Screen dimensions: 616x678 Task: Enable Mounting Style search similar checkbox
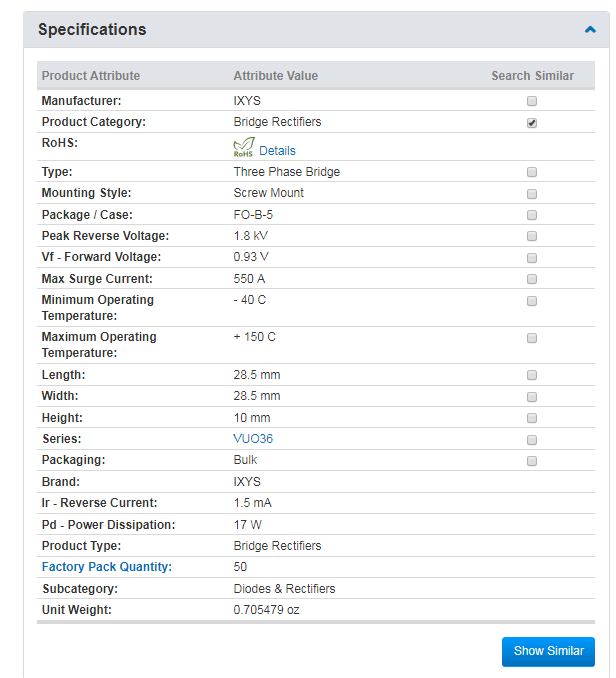tap(532, 194)
